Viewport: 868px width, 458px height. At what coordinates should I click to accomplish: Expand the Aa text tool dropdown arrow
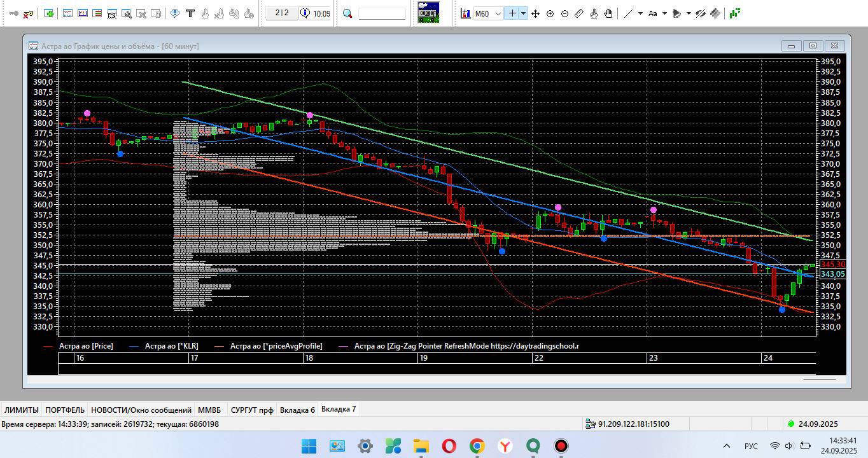point(664,13)
